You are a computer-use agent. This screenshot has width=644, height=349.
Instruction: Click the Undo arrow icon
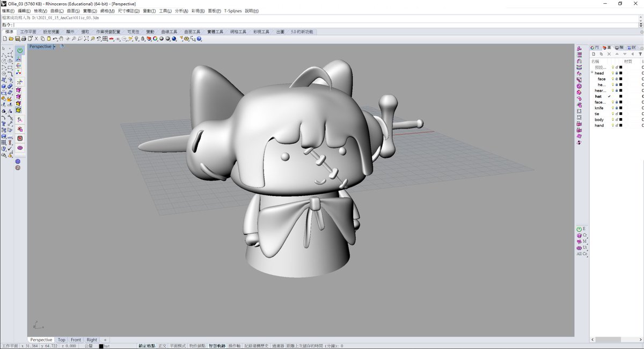55,39
